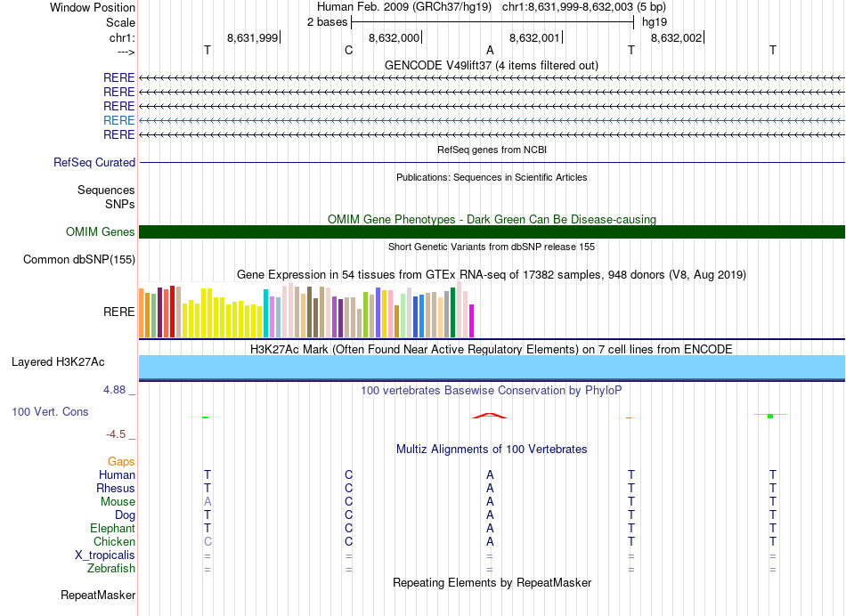Select the Mouse species row label

[118, 502]
